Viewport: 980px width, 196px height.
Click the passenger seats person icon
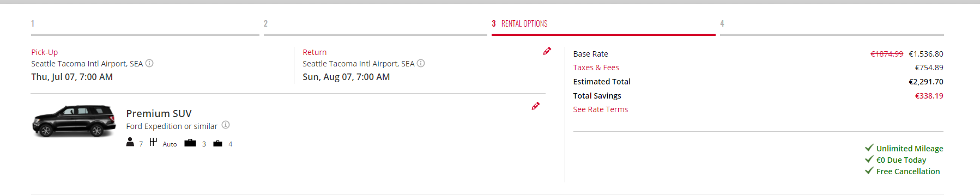click(x=130, y=142)
